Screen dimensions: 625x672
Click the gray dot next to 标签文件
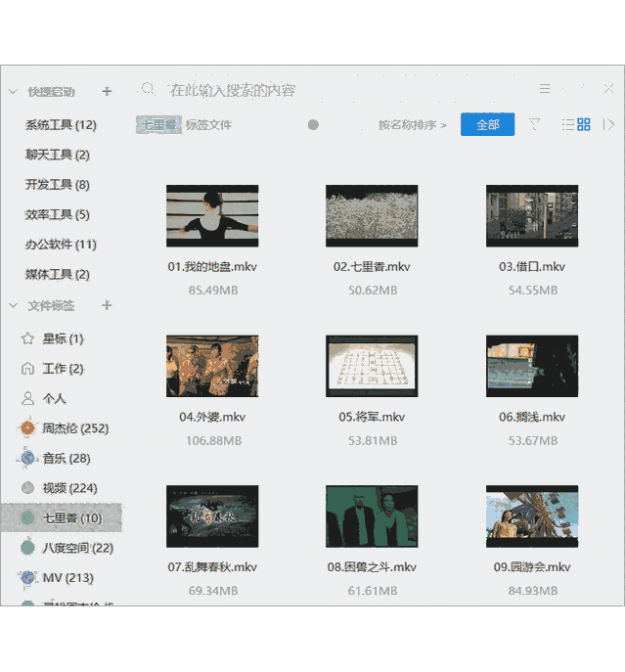coord(313,124)
